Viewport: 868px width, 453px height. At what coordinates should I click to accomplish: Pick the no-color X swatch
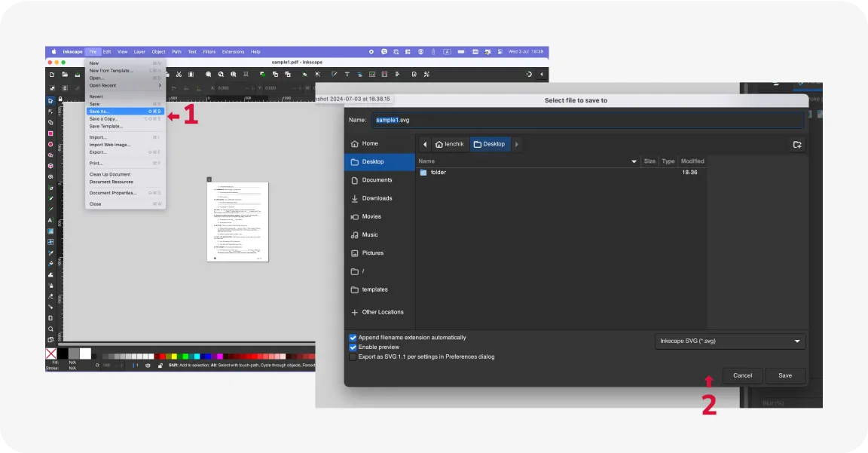(x=51, y=354)
